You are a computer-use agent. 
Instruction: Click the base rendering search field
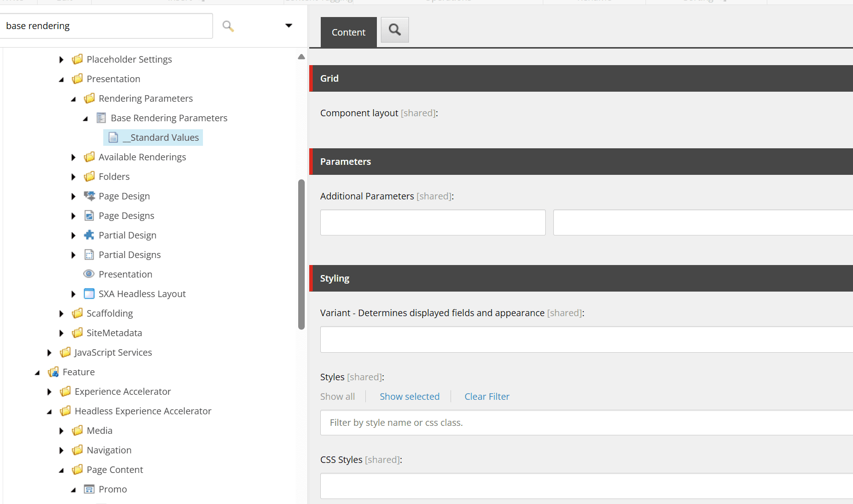106,26
